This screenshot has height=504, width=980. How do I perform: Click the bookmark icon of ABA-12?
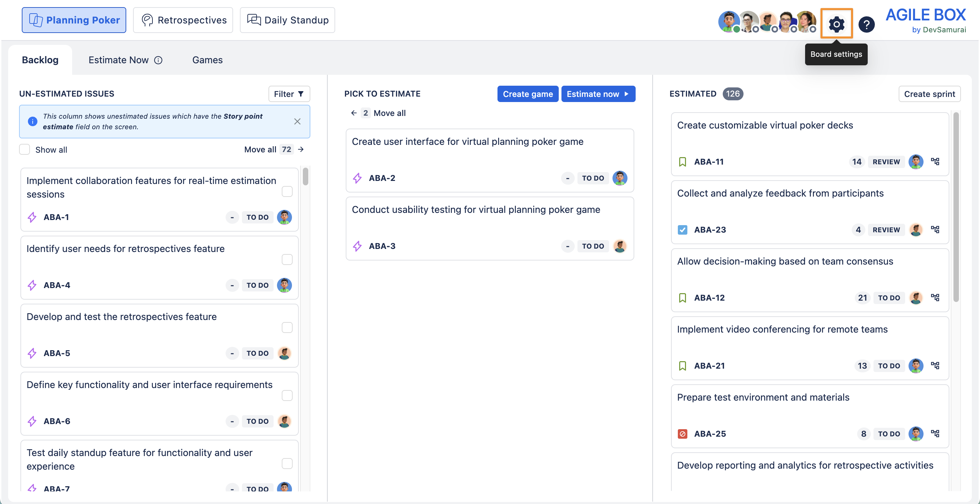[683, 298]
